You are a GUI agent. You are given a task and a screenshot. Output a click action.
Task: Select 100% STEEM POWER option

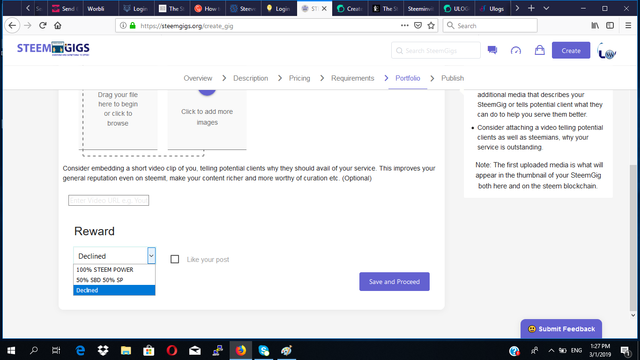(114, 269)
